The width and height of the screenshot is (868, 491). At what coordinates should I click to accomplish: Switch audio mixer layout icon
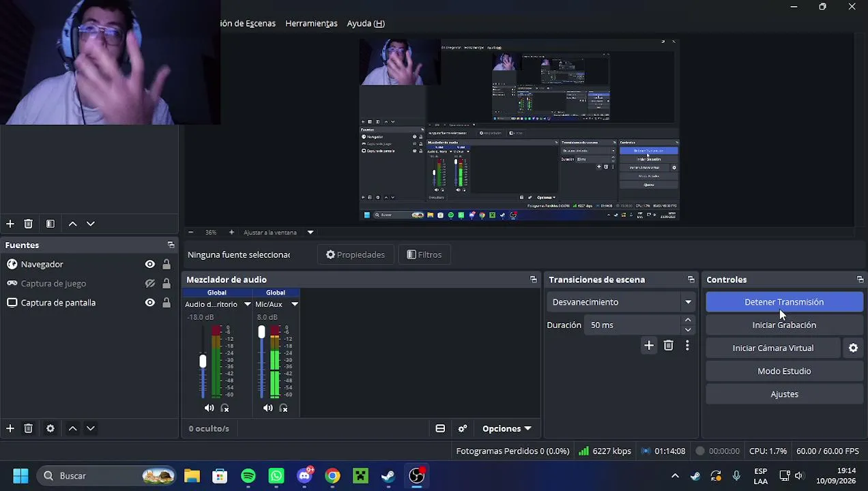click(x=440, y=428)
